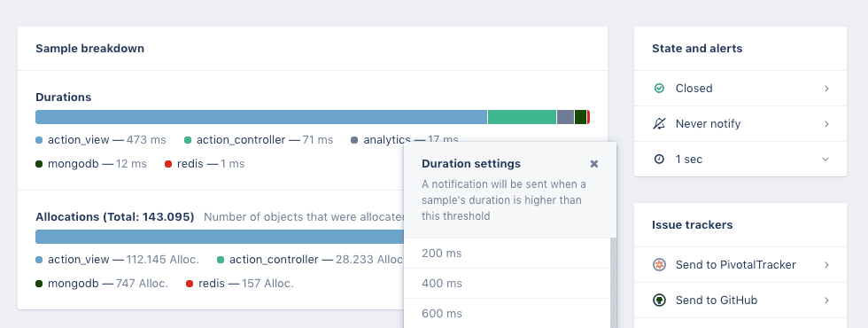Click the redis 1 ms legend entry
Viewport: 868px width, 328px height.
[205, 164]
